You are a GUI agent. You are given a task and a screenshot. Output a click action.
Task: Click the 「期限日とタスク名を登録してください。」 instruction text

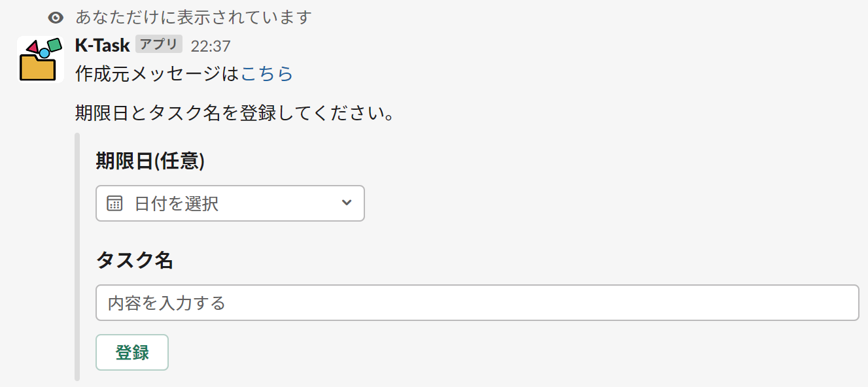click(x=234, y=112)
